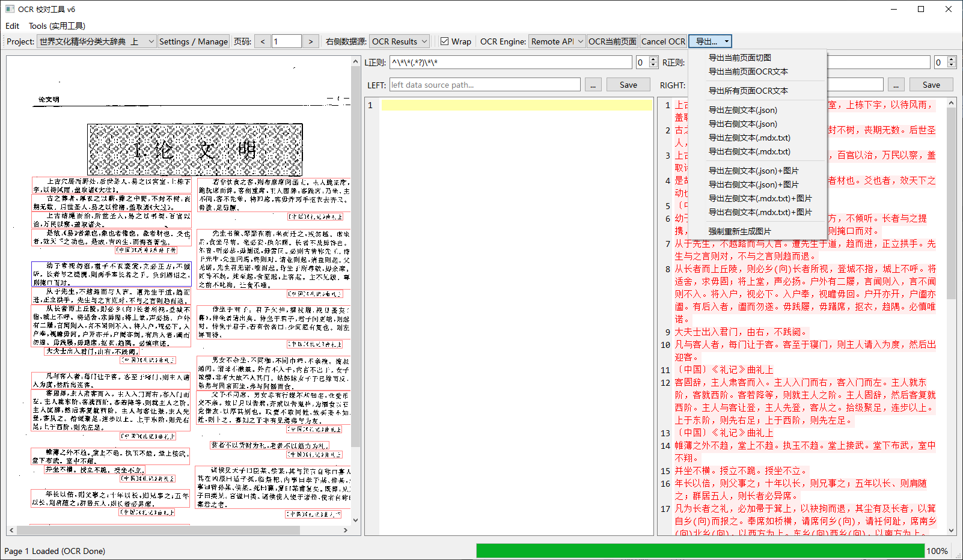Decrease the L正则 spinner value
The image size is (963, 560).
(x=652, y=65)
